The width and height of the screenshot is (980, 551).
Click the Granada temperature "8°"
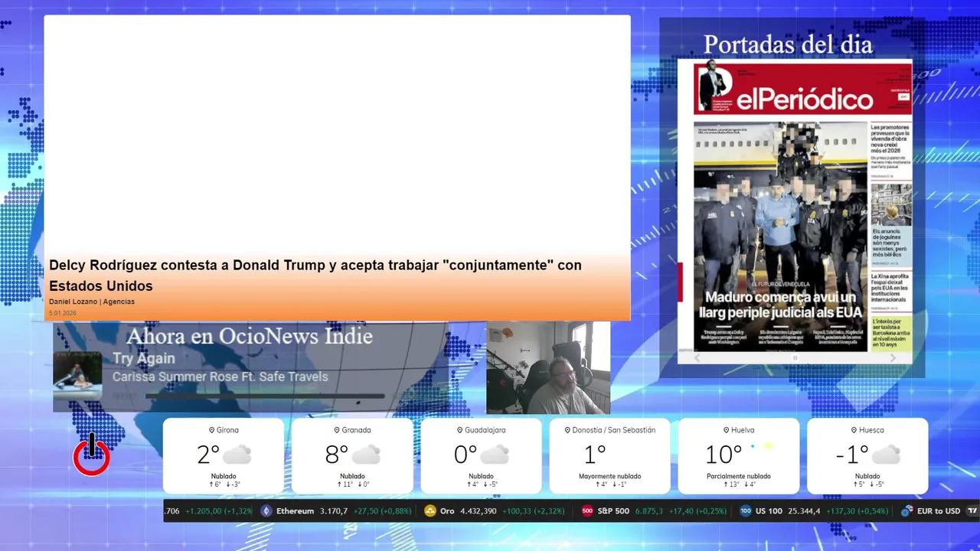[x=337, y=455]
